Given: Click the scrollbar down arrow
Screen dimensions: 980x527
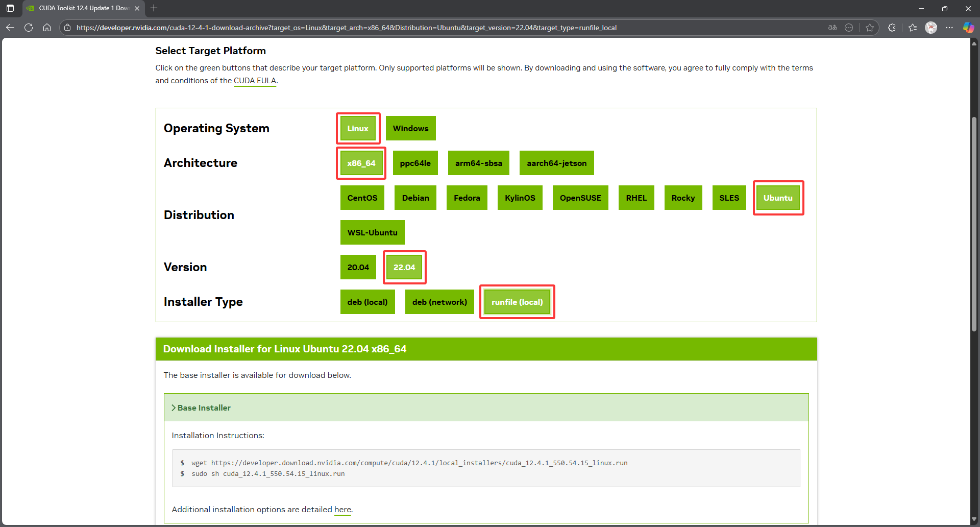Looking at the screenshot, I should (974, 520).
